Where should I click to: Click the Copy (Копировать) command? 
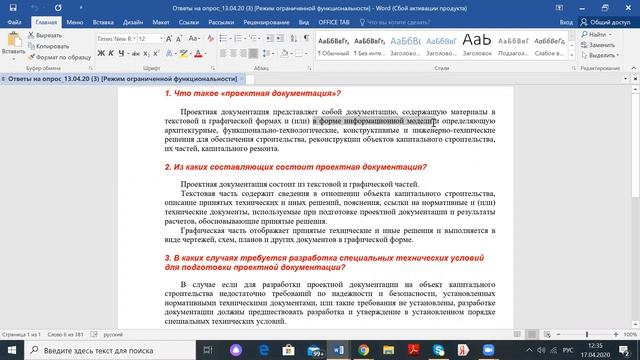point(48,46)
